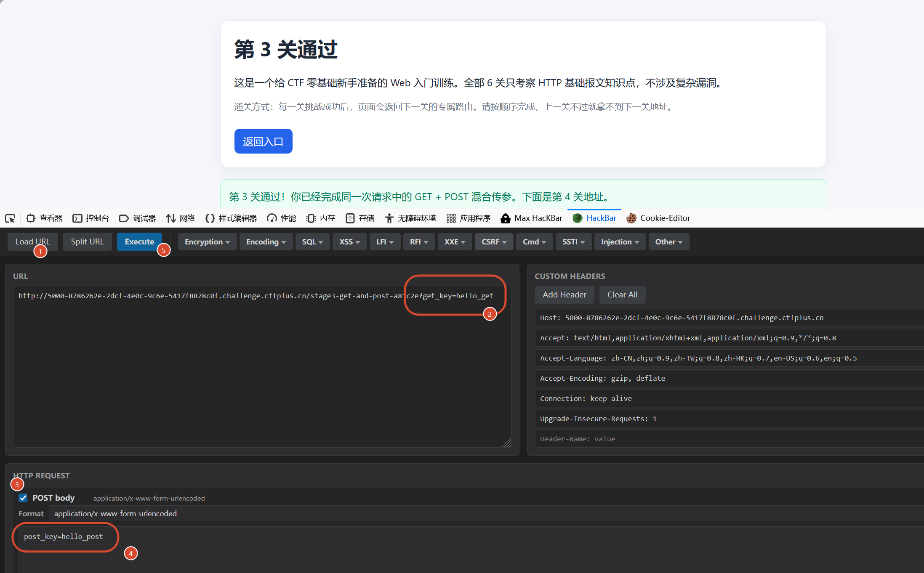Screen dimensions: 924x573
Task: Click the Accept-Encoding header field
Action: (x=730, y=378)
